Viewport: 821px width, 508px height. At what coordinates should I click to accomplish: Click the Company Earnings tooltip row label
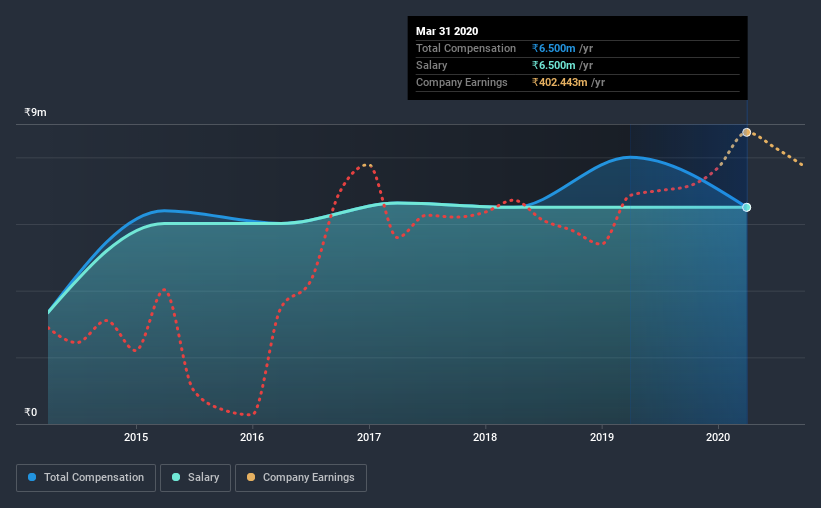461,82
